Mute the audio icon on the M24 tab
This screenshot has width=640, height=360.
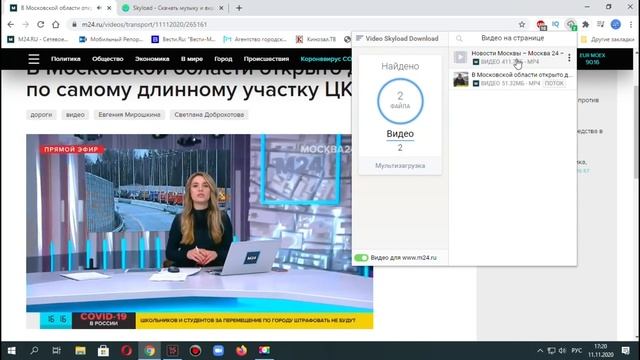pyautogui.click(x=99, y=8)
